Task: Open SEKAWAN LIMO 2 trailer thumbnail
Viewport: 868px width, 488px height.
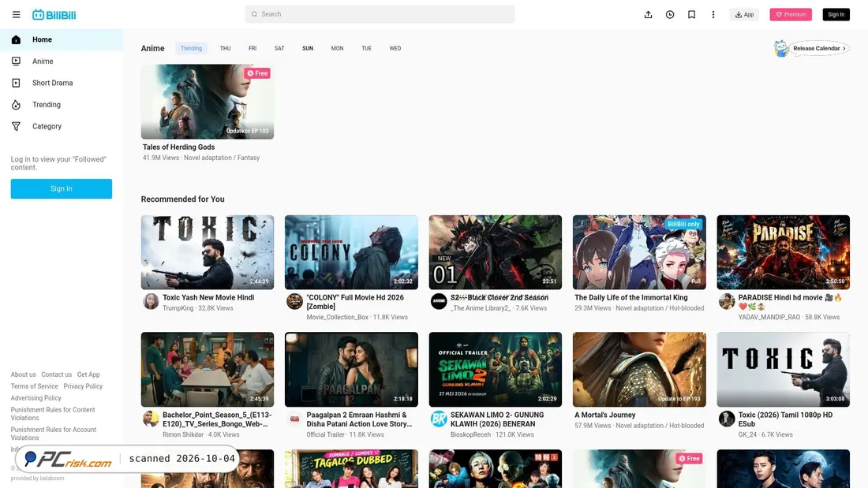Action: coord(496,370)
